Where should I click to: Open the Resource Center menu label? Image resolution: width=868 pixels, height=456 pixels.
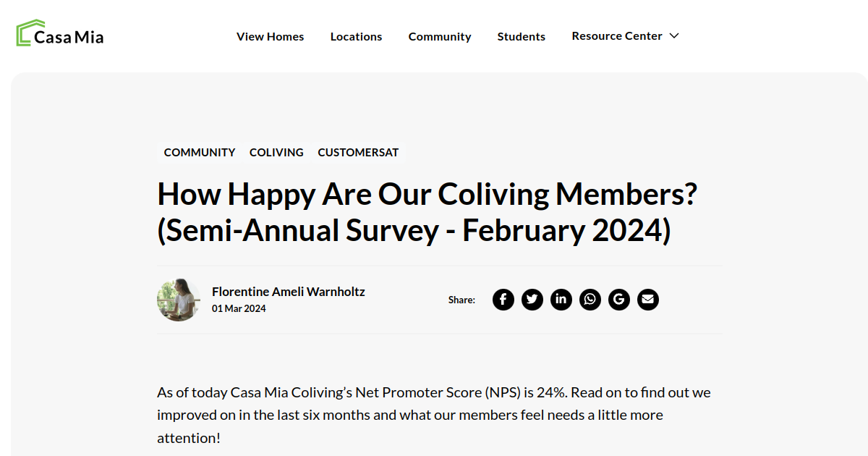coord(617,35)
